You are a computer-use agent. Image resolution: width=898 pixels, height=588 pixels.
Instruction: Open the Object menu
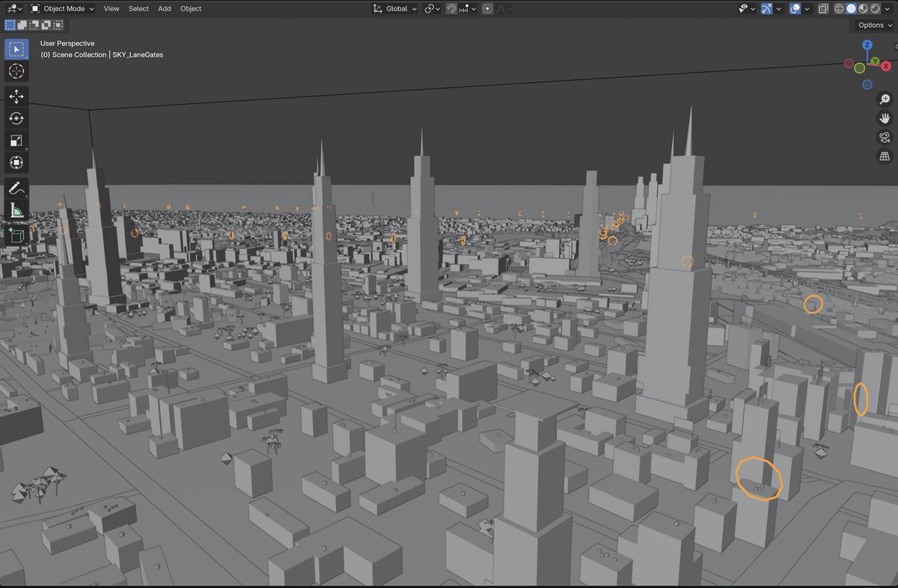click(191, 8)
